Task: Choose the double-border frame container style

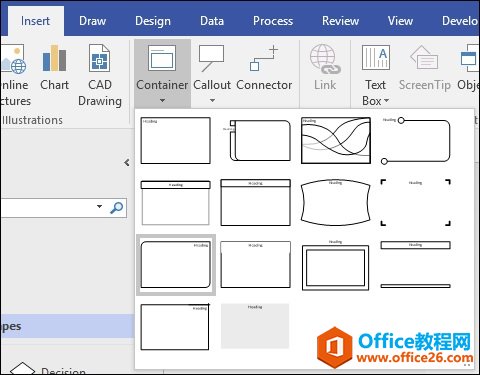Action: 336,265
